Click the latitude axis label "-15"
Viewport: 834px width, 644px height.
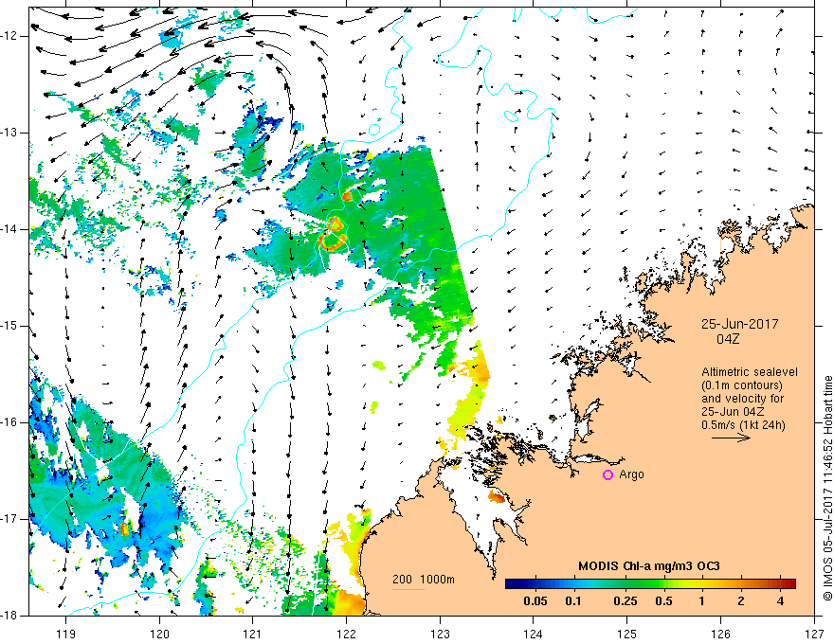coord(9,326)
